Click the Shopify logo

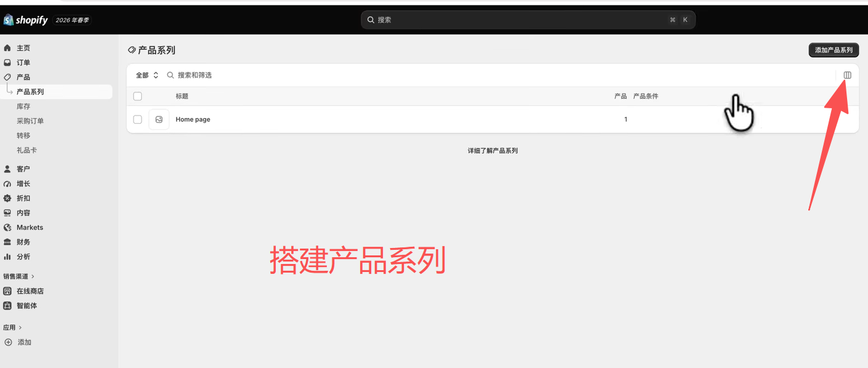coord(26,20)
